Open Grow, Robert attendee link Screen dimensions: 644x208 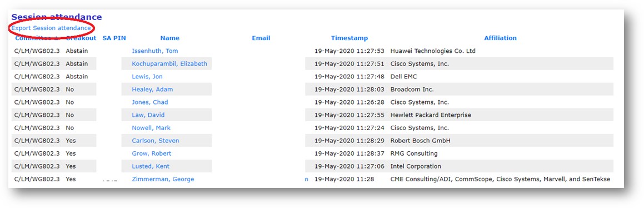[152, 153]
